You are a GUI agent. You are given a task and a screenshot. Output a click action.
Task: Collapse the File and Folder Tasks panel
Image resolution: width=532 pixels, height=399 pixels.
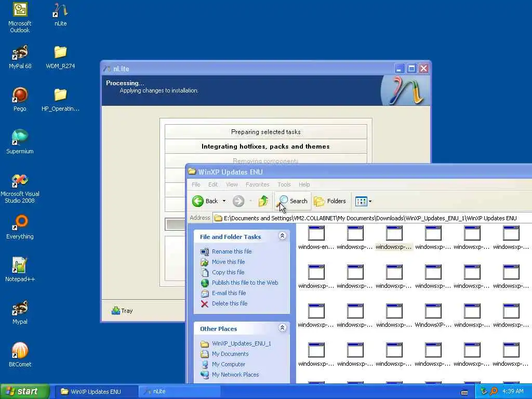pyautogui.click(x=282, y=236)
